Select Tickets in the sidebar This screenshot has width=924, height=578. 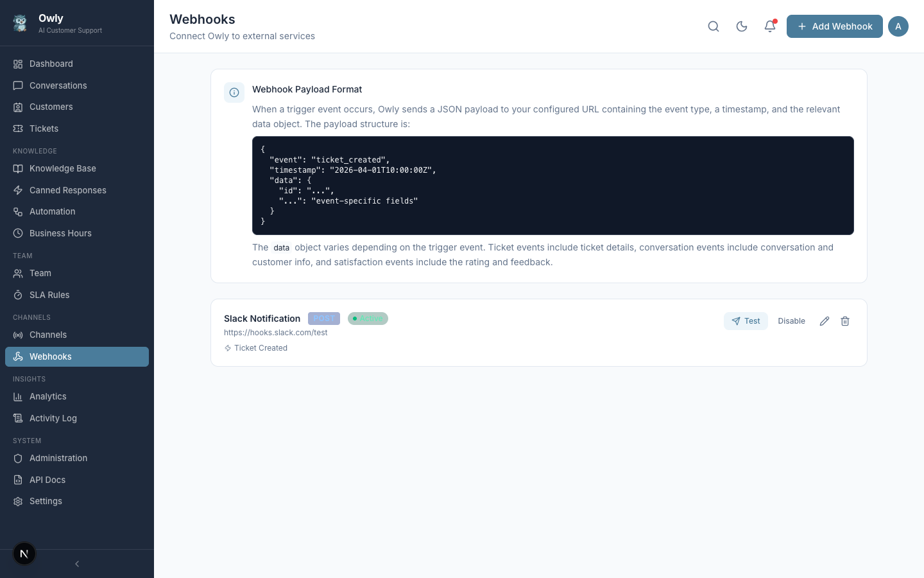(x=44, y=128)
